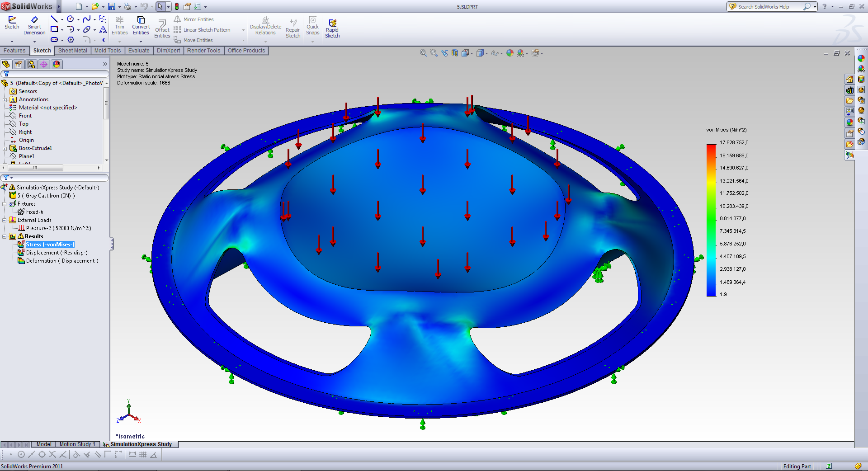Click Quick Snaps button
The image size is (868, 471).
click(x=313, y=26)
